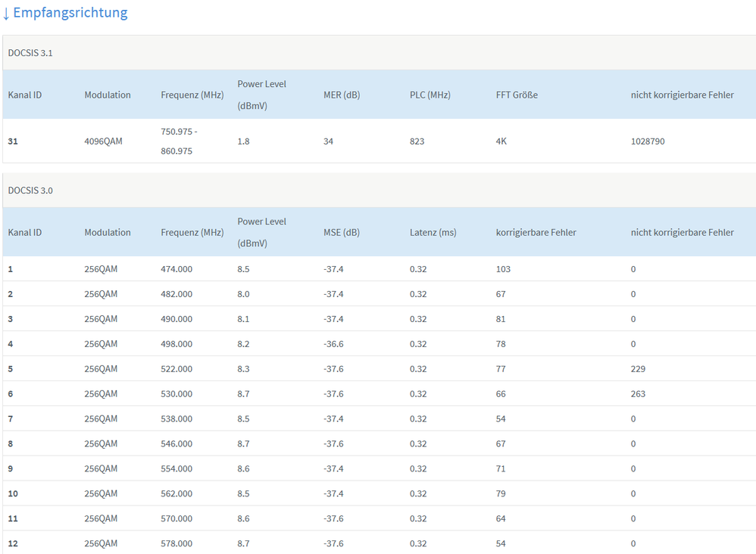
Task: Click the frequency value 474.000
Action: tap(177, 269)
